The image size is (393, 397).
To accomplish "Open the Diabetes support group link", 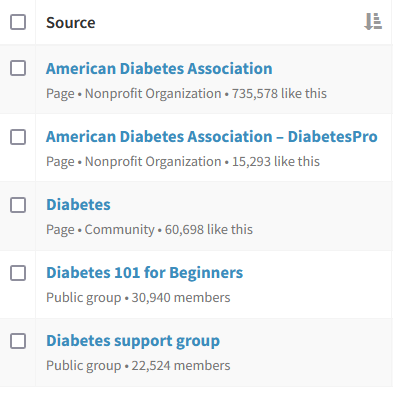I will pos(133,341).
